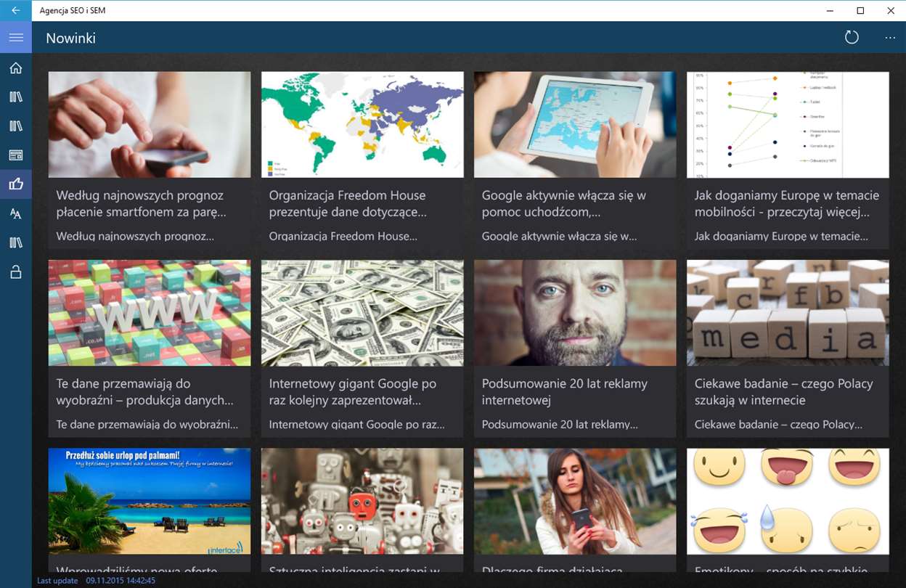Click summary text 'Internetowy gigant Google po raz...'
Screen dimensions: 906x588
point(357,424)
